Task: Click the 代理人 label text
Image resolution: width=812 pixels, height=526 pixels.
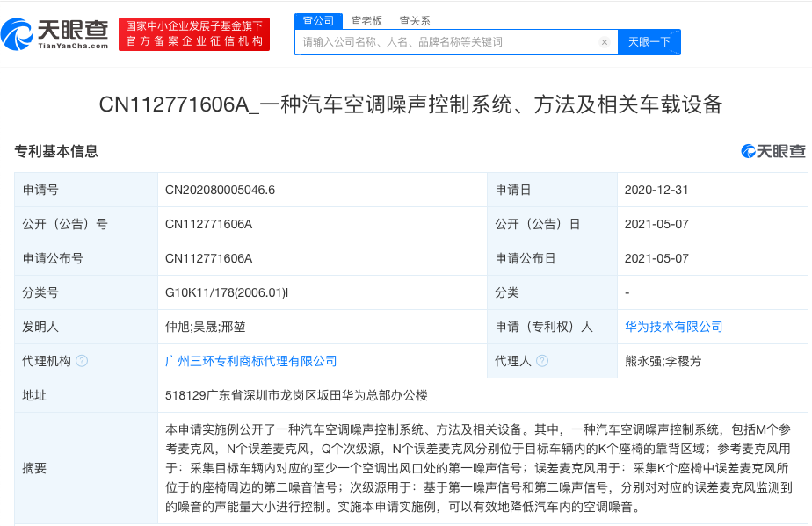Action: pyautogui.click(x=513, y=361)
